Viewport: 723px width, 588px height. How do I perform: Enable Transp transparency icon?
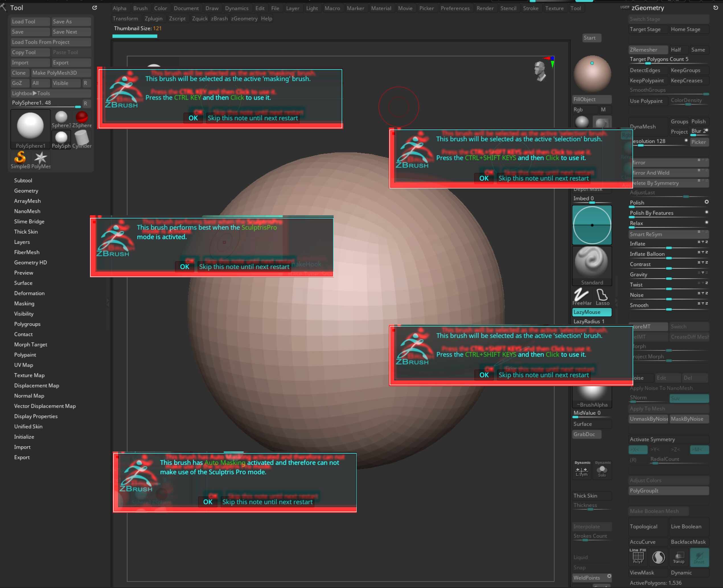pos(679,557)
